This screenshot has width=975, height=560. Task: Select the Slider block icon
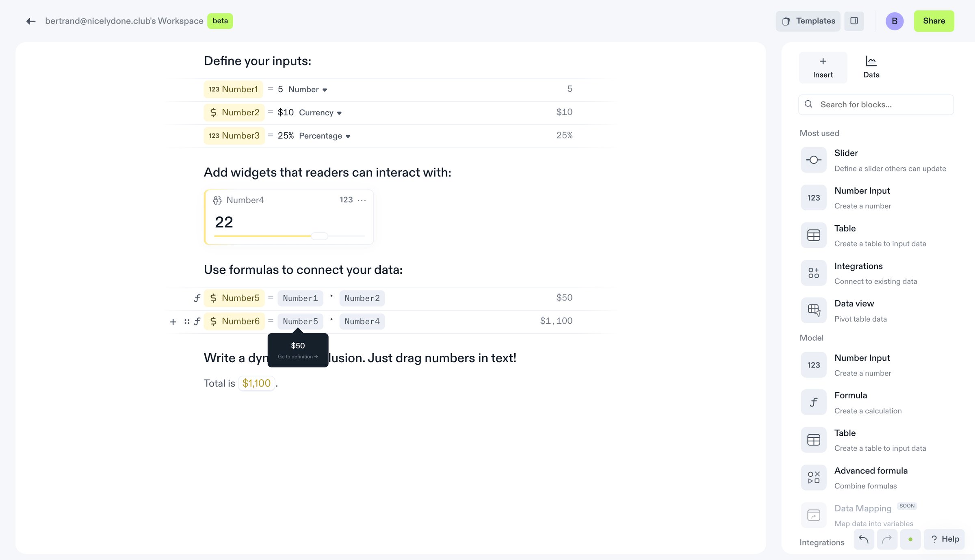coord(813,160)
